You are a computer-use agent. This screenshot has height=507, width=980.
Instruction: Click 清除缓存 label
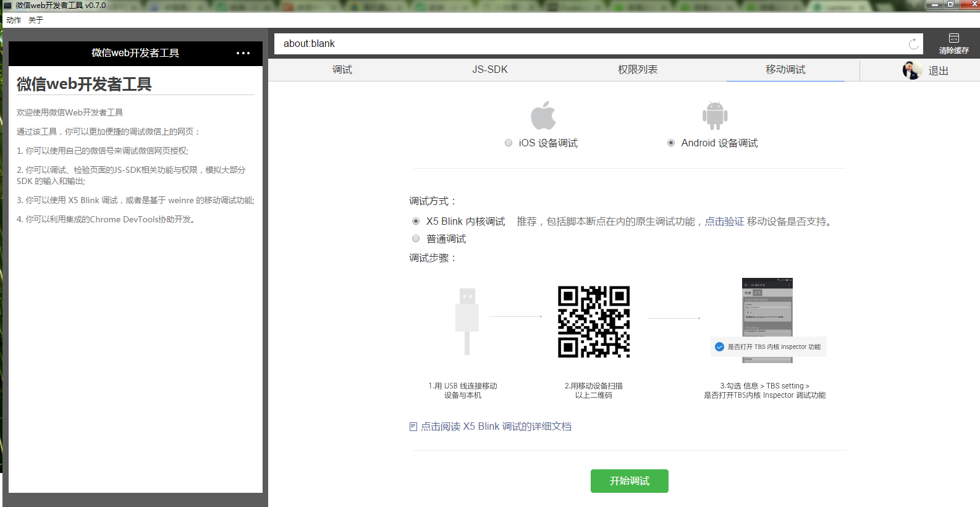(x=954, y=51)
